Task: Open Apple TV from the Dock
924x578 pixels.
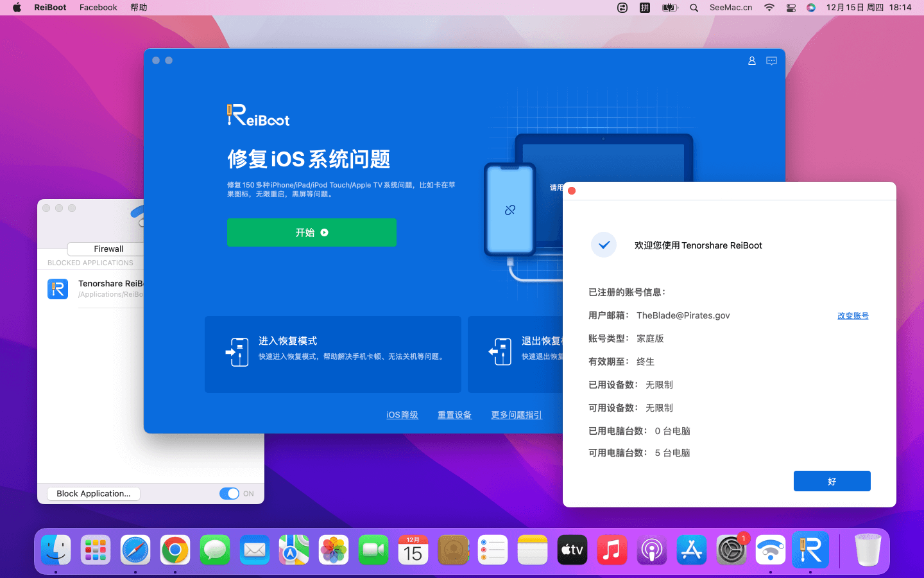Action: pos(572,550)
